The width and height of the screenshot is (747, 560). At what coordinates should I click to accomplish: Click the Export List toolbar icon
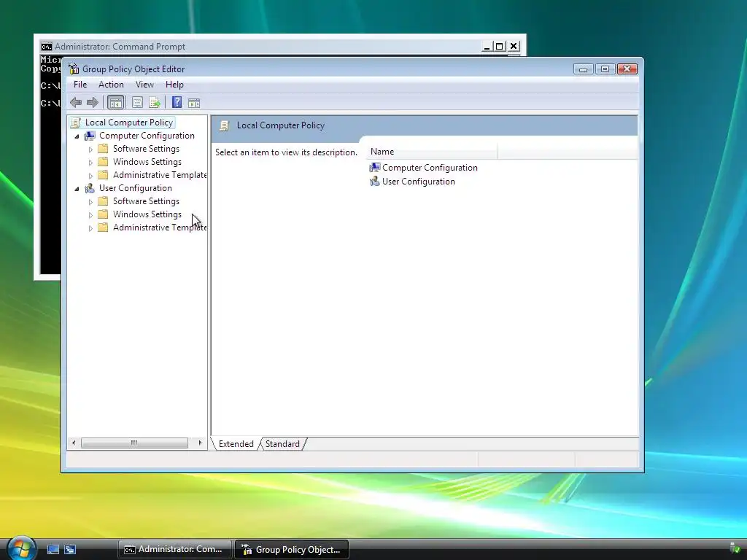(155, 102)
